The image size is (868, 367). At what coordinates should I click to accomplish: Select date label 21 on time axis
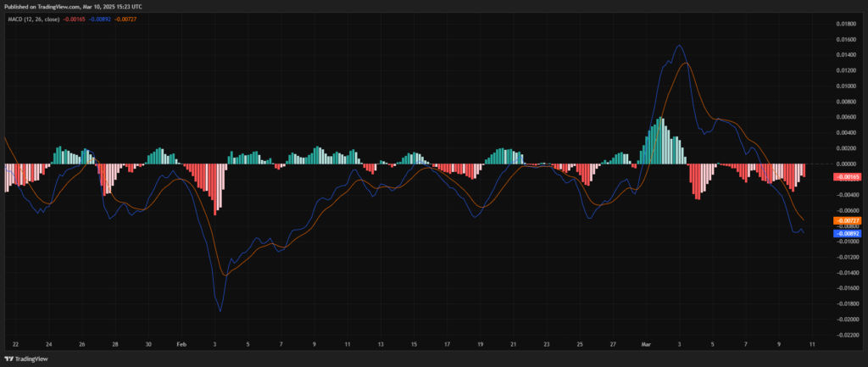tap(513, 344)
